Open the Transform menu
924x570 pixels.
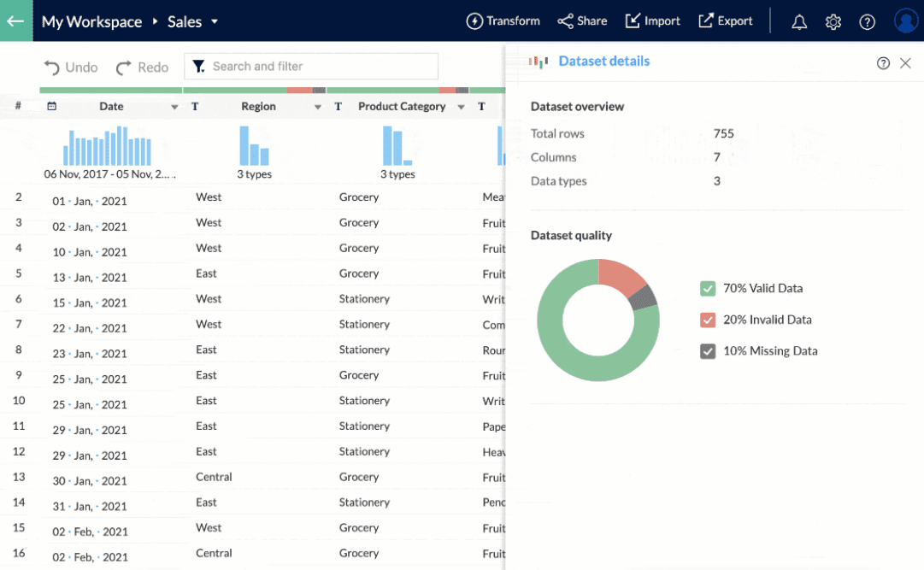coord(503,21)
